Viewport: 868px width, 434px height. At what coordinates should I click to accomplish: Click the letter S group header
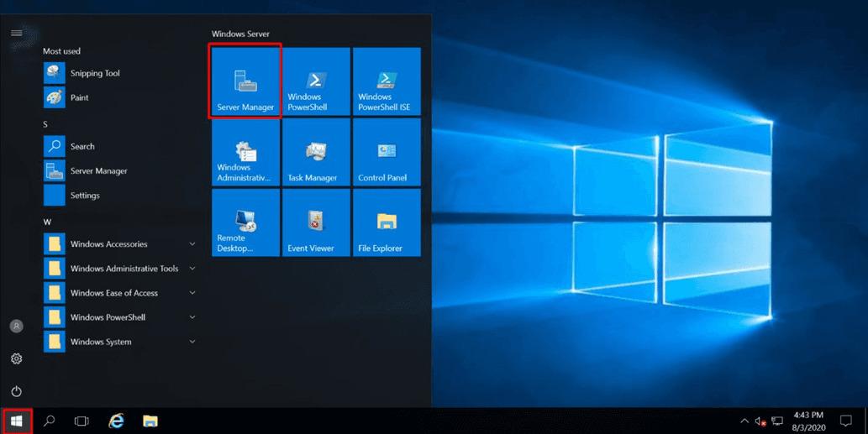pos(45,124)
